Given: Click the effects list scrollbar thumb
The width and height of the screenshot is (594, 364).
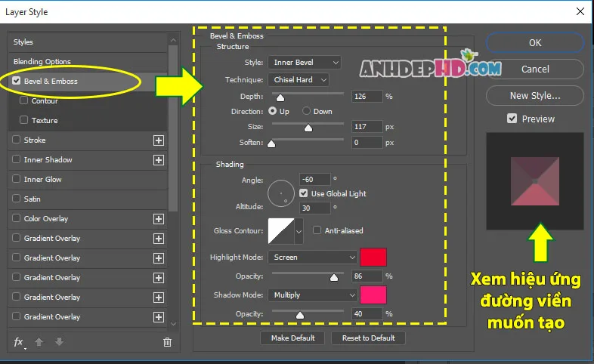Looking at the screenshot, I should click(x=173, y=128).
